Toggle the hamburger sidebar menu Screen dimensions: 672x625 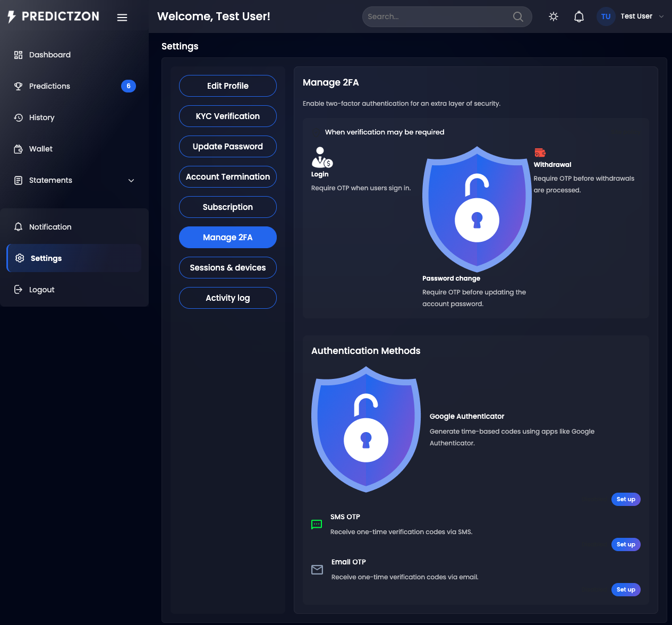[122, 17]
